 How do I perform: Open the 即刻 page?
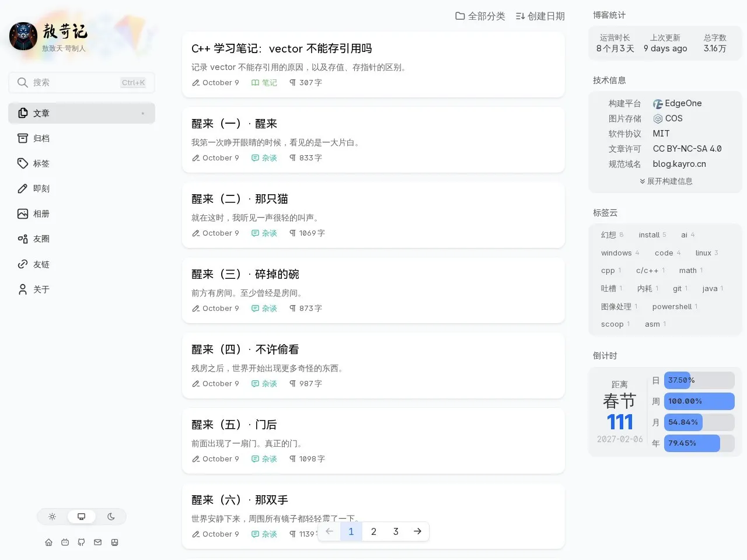(82, 188)
